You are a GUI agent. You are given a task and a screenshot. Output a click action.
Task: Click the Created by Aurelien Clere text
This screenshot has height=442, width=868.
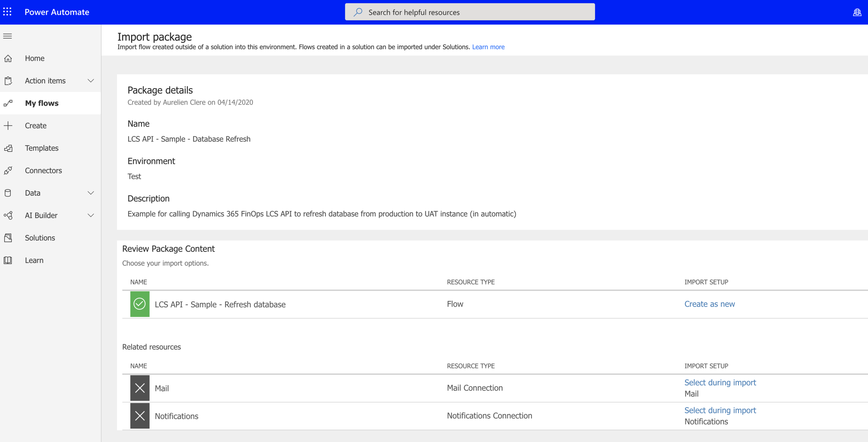point(190,102)
